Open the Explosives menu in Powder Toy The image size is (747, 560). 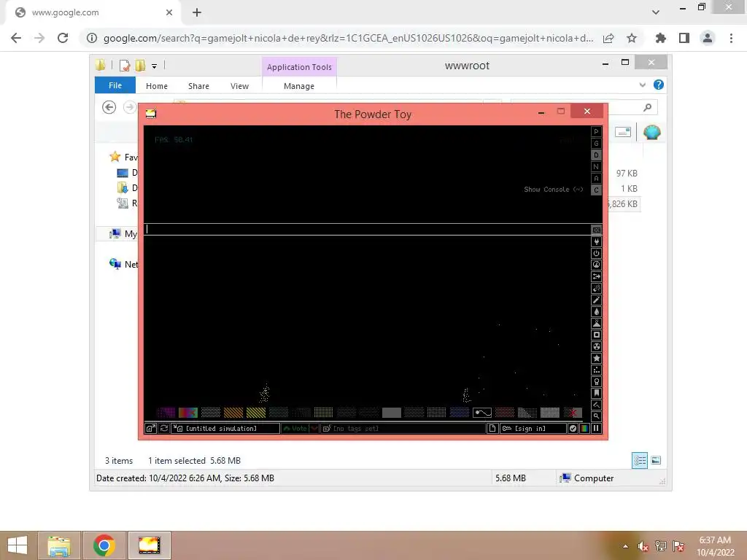(596, 288)
